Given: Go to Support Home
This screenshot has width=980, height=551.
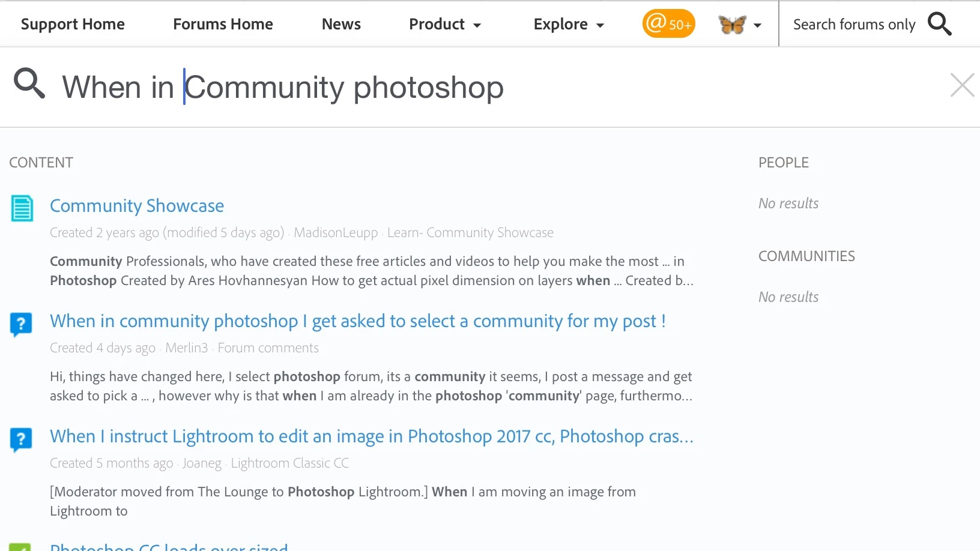Looking at the screenshot, I should point(73,24).
